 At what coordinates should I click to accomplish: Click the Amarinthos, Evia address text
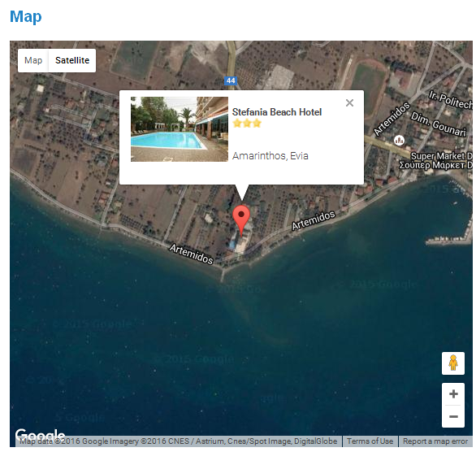point(270,156)
